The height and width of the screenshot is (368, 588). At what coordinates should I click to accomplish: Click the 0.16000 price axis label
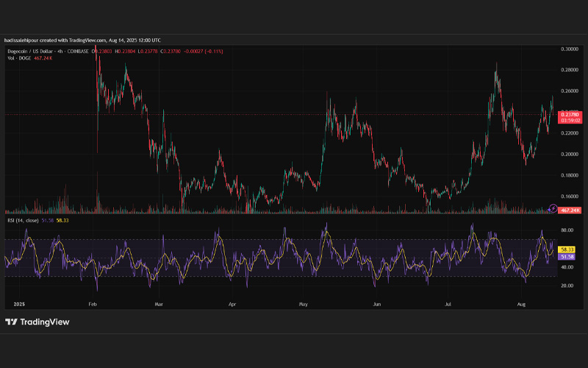tap(569, 196)
